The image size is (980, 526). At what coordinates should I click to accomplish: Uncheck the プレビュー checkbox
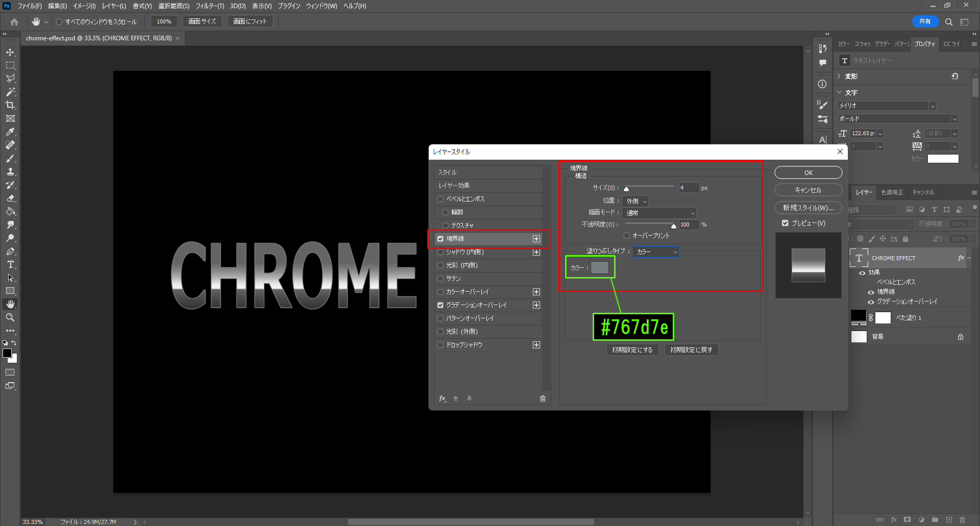click(x=785, y=223)
